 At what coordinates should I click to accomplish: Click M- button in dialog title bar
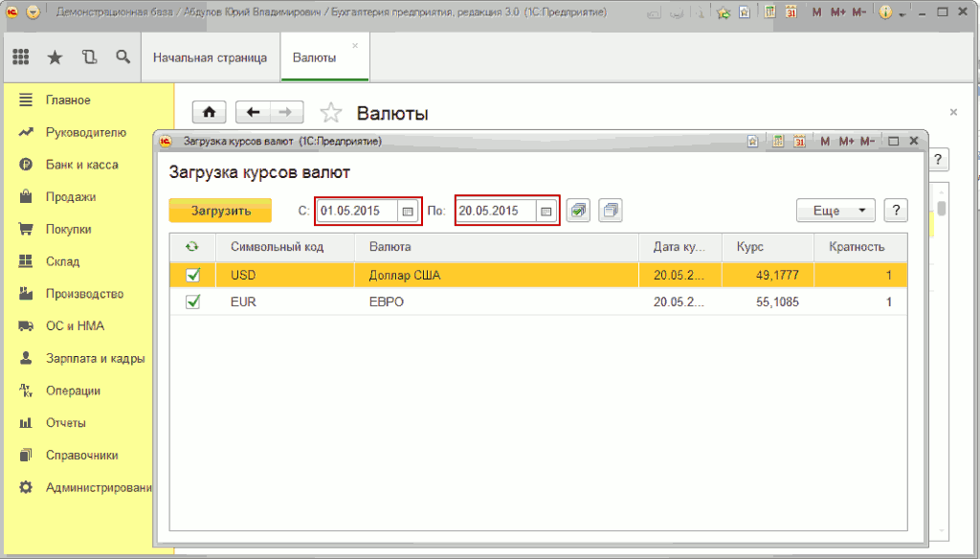(x=867, y=142)
